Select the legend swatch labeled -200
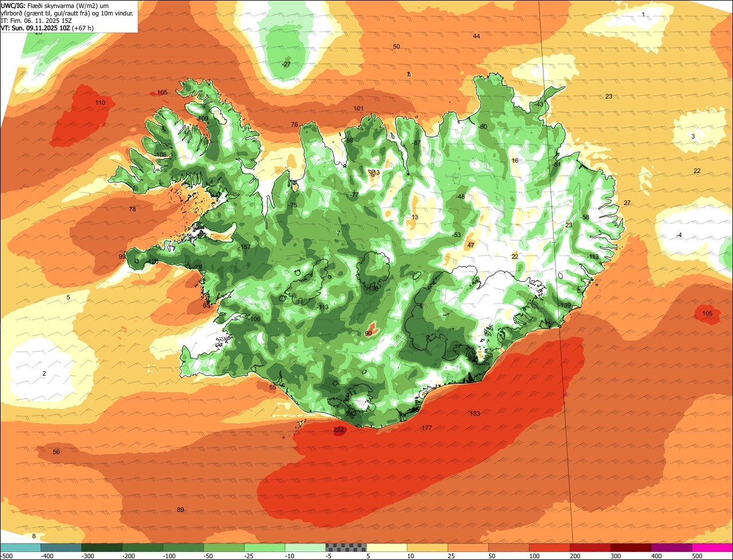Viewport: 733px width, 560px height. click(x=142, y=547)
